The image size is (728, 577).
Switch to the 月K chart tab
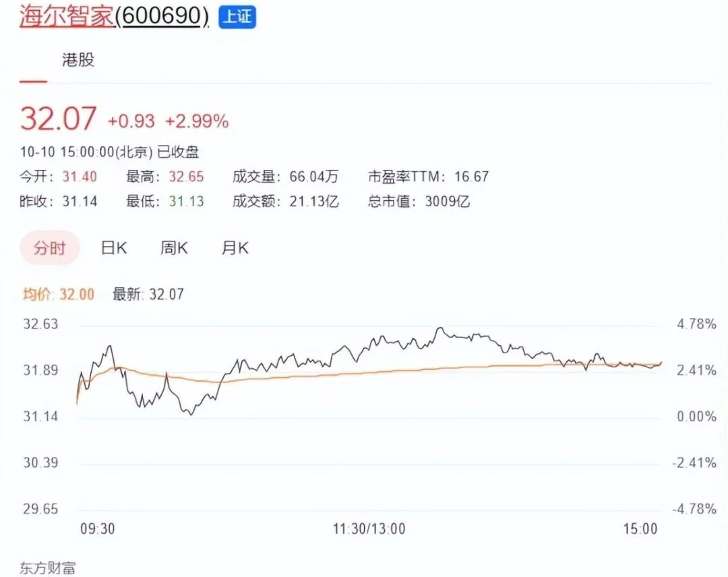[235, 248]
